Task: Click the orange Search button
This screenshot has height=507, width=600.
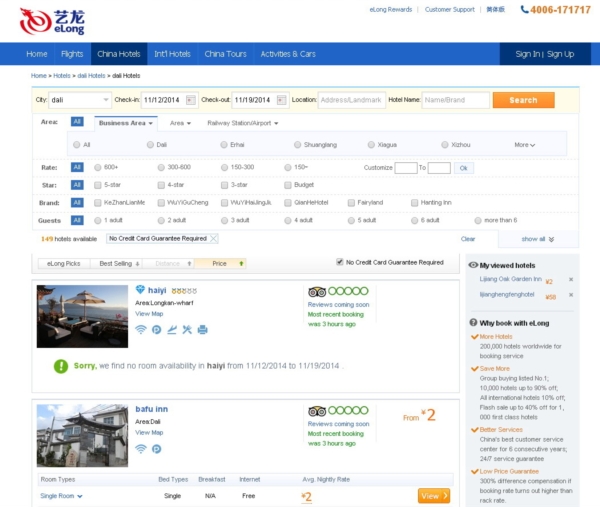Action: point(523,100)
